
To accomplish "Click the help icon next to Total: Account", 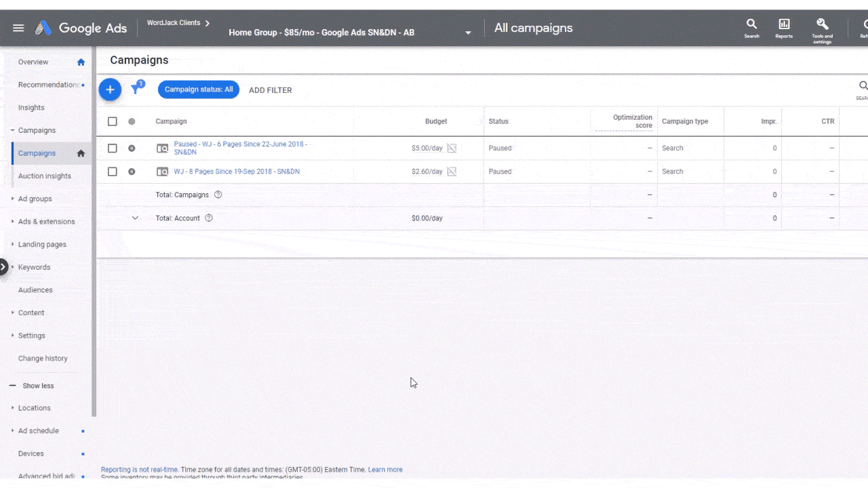I will pos(209,218).
